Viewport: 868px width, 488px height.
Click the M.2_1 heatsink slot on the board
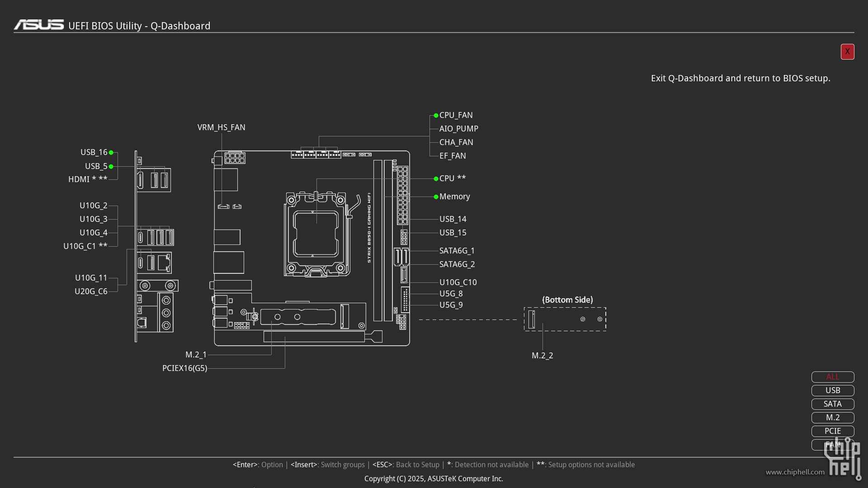(298, 317)
